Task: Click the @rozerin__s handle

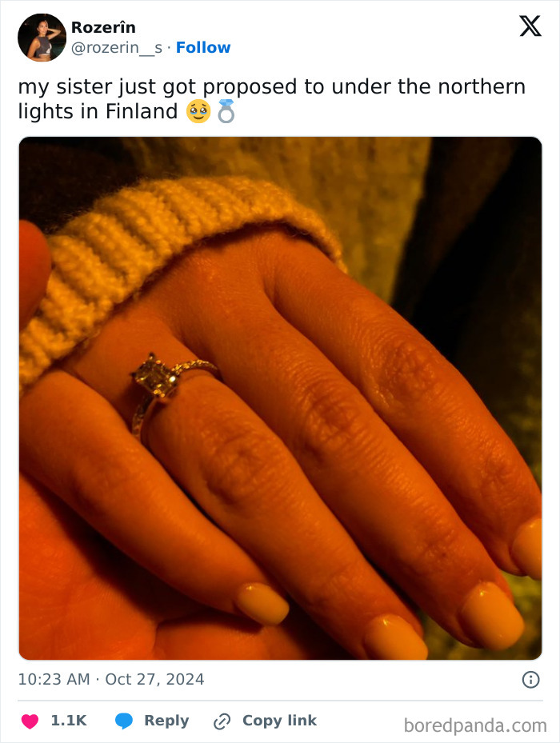Action: (x=117, y=47)
